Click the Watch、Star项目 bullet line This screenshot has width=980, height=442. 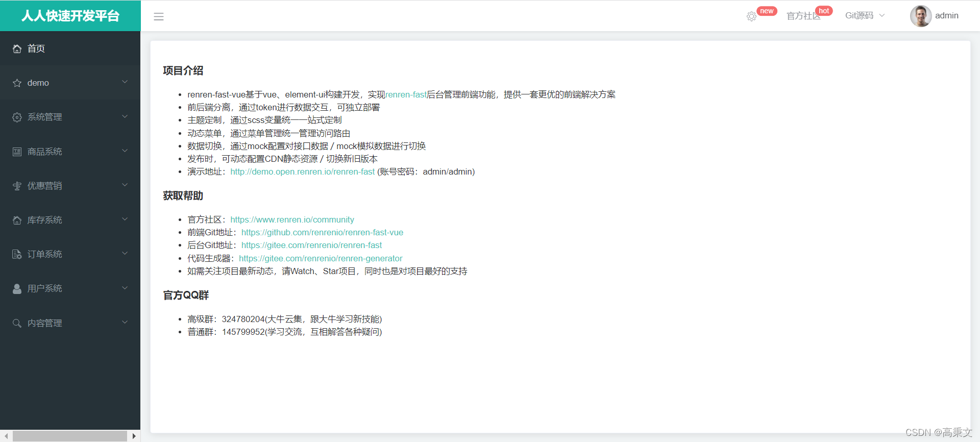pyautogui.click(x=327, y=271)
